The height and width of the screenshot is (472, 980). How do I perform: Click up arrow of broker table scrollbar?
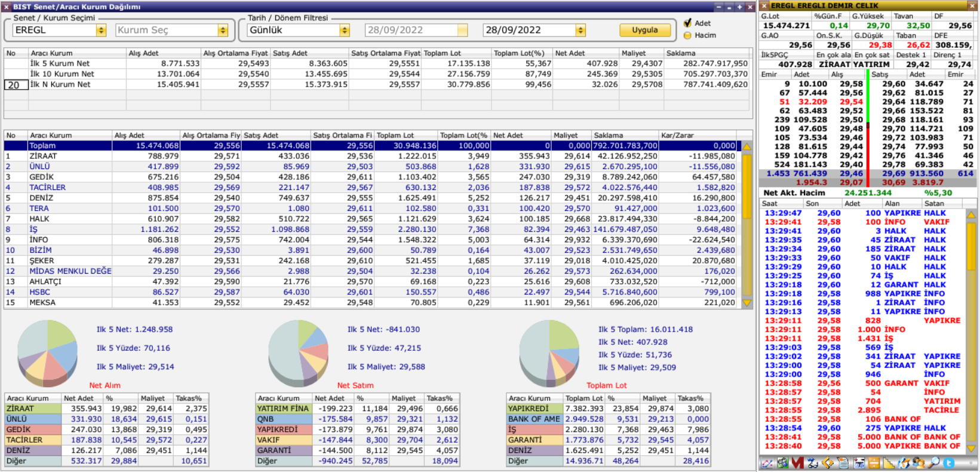[x=746, y=146]
